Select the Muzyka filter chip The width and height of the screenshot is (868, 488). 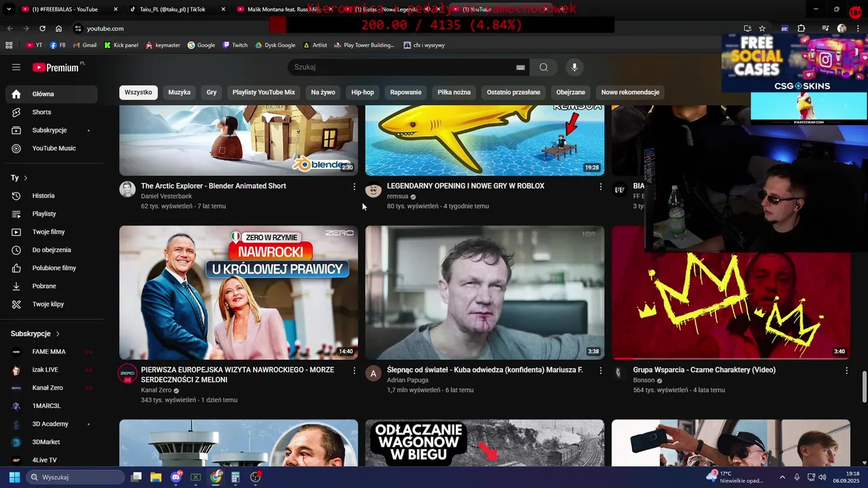[x=179, y=92]
